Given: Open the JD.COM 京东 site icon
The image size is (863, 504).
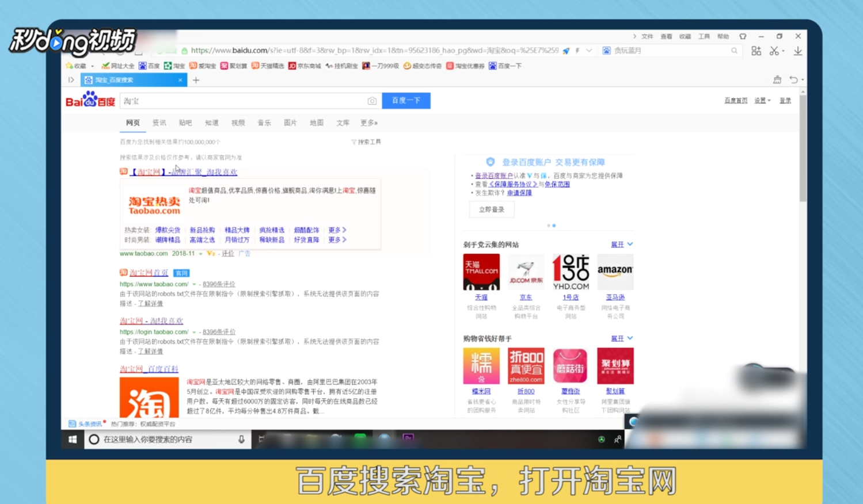Looking at the screenshot, I should (526, 272).
